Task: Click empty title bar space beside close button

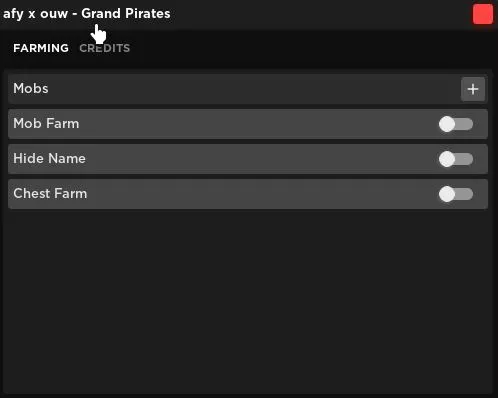Action: click(320, 14)
